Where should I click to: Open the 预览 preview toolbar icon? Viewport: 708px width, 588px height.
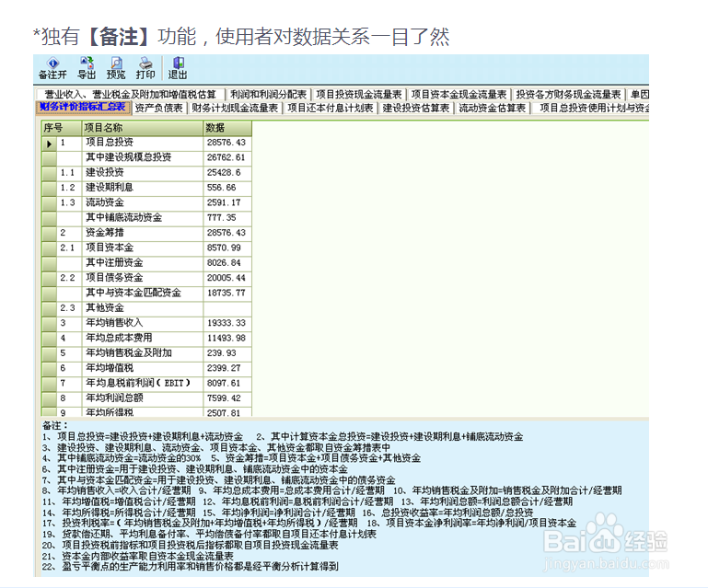click(116, 68)
